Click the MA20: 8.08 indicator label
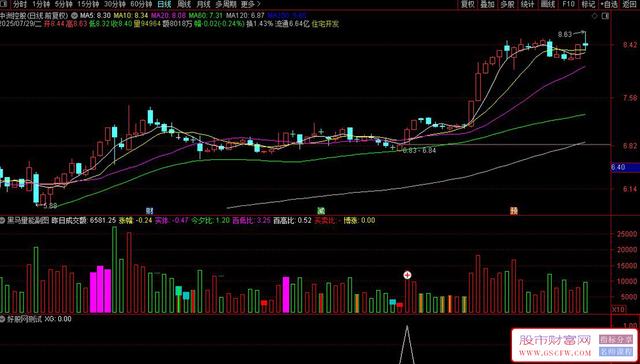The width and height of the screenshot is (640, 364). [168, 15]
